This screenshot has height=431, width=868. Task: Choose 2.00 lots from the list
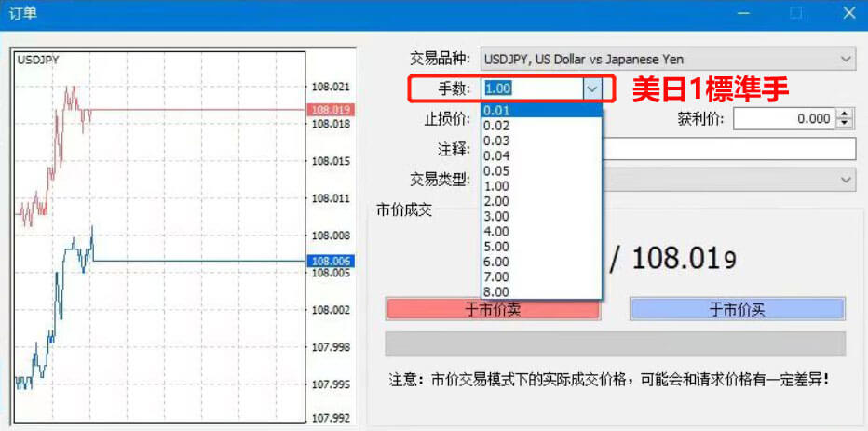pos(541,201)
